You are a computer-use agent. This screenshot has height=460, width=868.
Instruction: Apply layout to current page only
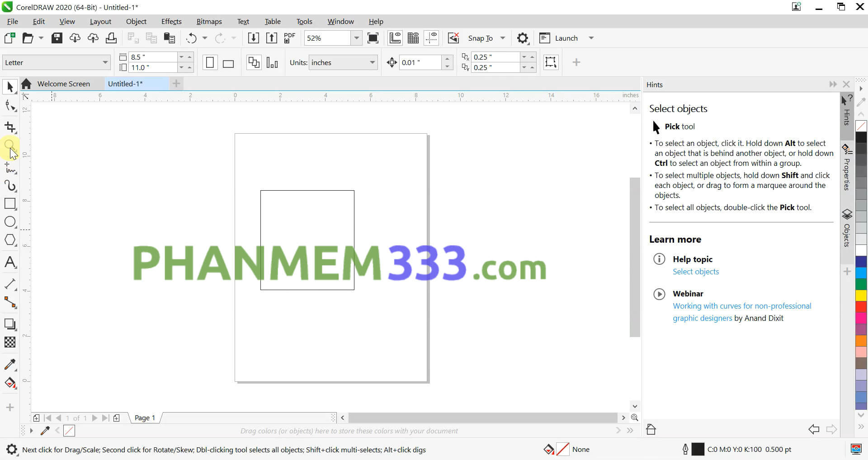coord(272,62)
